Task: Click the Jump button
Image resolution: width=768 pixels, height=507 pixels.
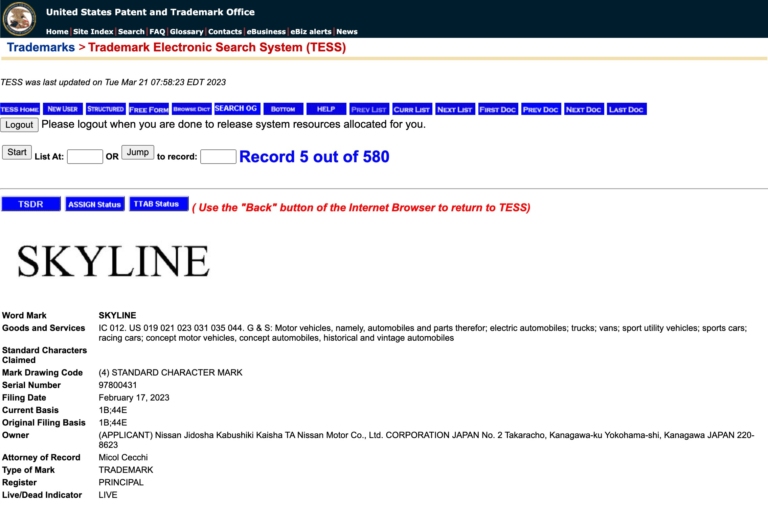Action: tap(138, 152)
